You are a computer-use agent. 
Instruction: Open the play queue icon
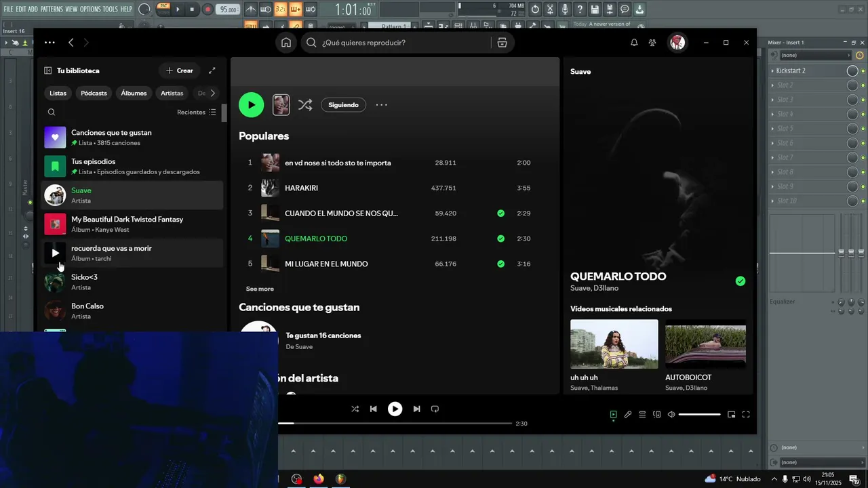point(642,415)
